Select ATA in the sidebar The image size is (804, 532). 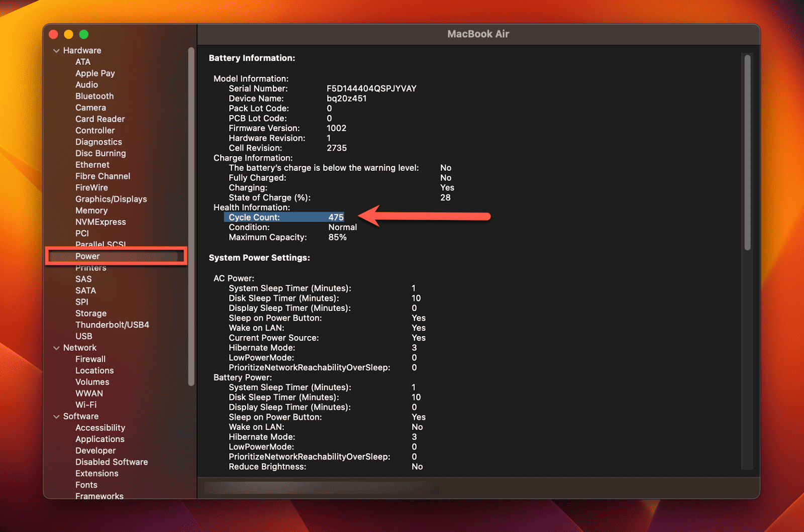83,62
